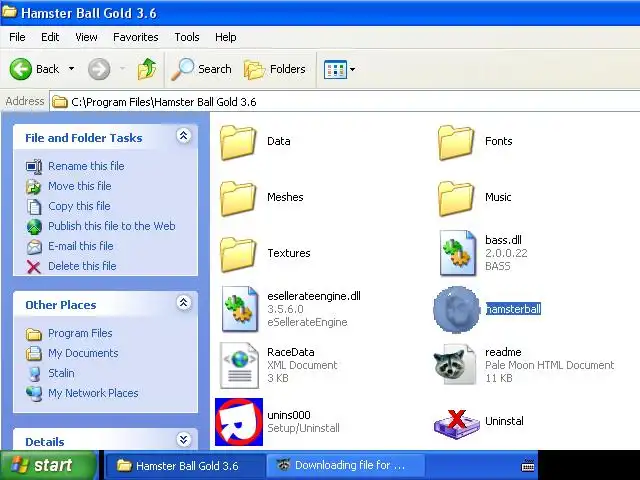Screen dimensions: 640x480
Task: Click the Delete this file link
Action: pos(82,266)
